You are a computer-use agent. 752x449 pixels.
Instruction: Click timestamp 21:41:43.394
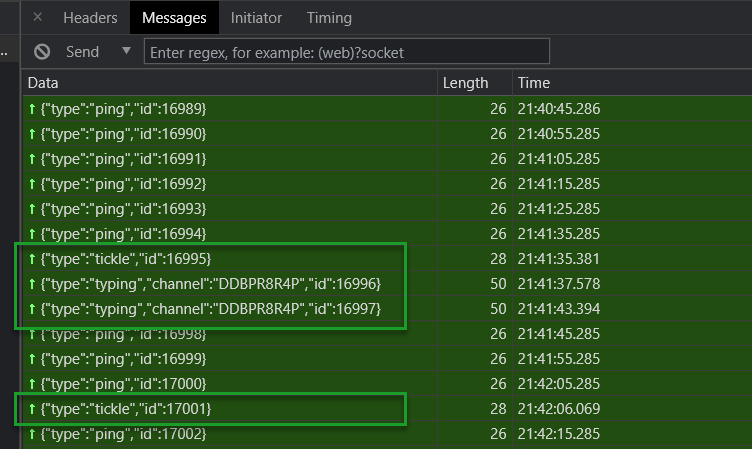click(x=559, y=308)
